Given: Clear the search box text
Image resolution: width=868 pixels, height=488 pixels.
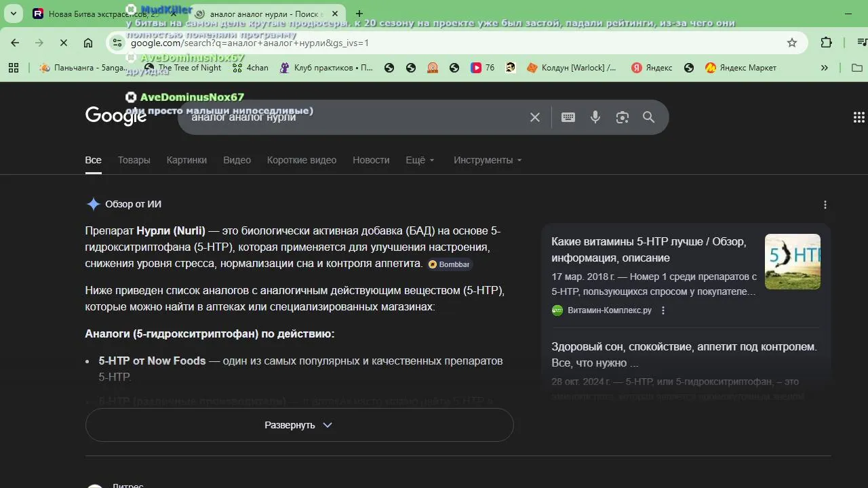Looking at the screenshot, I should [535, 117].
